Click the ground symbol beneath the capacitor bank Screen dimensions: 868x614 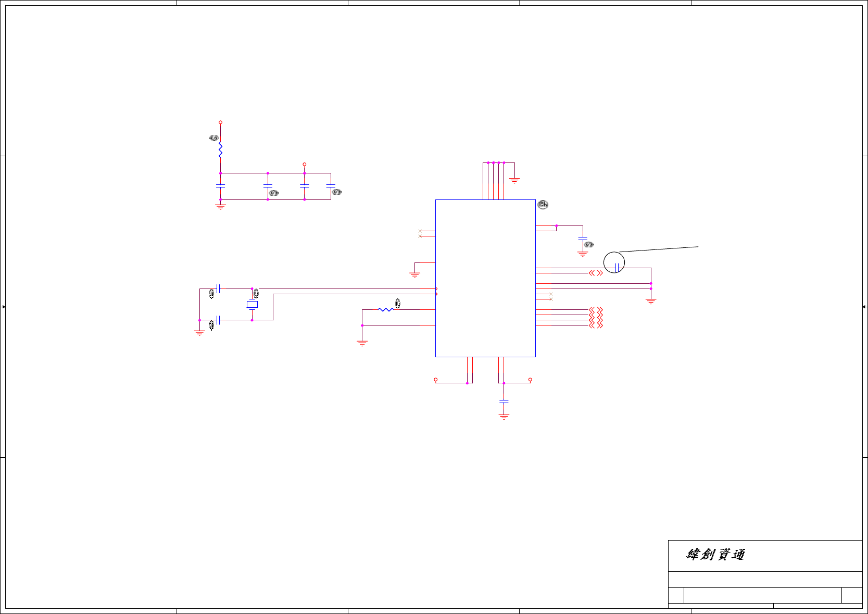[x=220, y=207]
